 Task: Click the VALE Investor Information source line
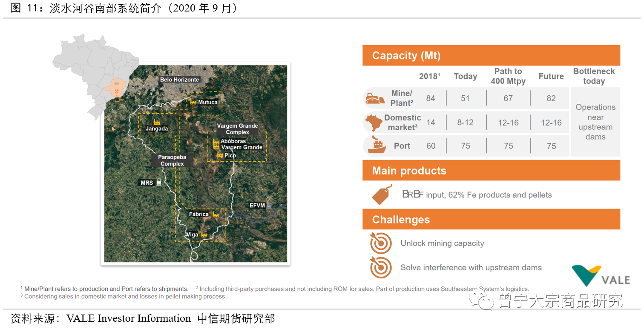tap(143, 318)
